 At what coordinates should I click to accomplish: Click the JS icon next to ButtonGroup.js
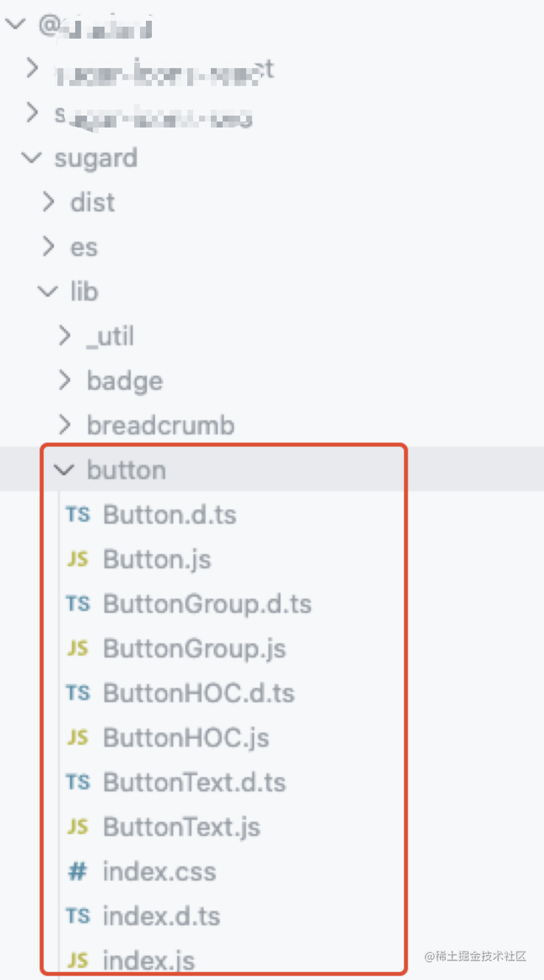point(78,648)
